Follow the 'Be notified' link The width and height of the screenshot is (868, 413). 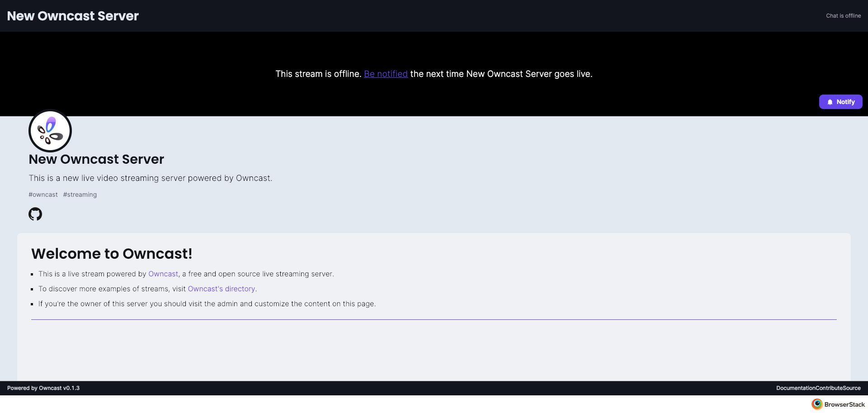tap(386, 74)
